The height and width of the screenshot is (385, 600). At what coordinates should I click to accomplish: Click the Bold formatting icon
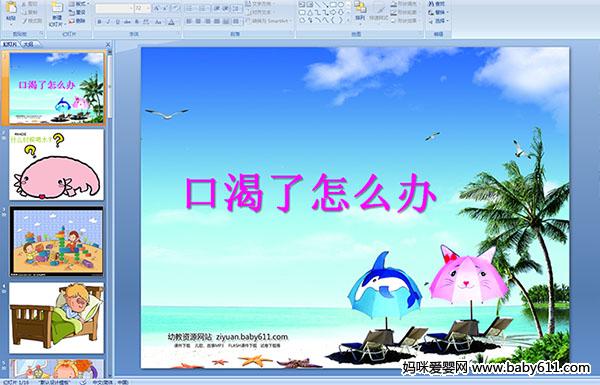click(x=99, y=22)
